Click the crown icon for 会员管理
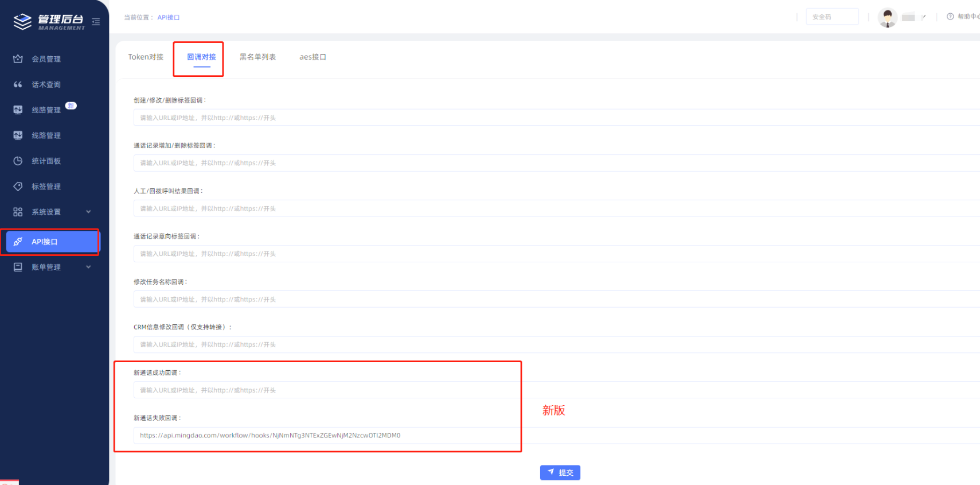 (x=18, y=59)
